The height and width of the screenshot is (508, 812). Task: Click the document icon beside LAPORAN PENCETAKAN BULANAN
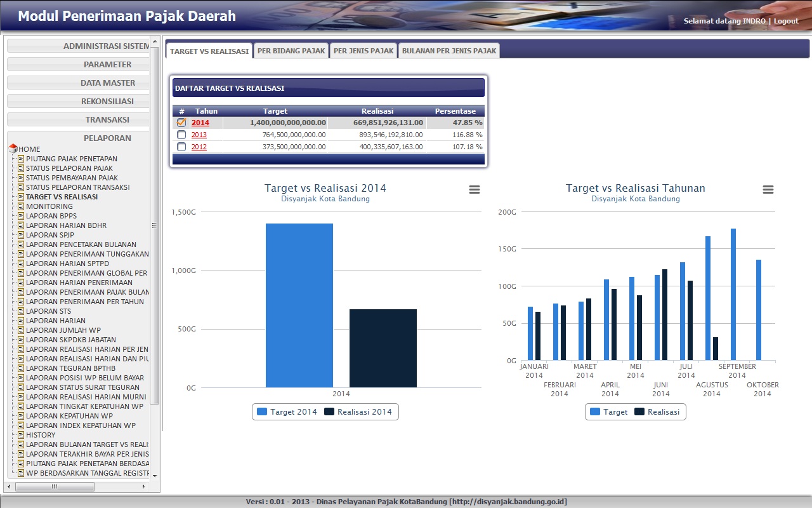[x=21, y=244]
